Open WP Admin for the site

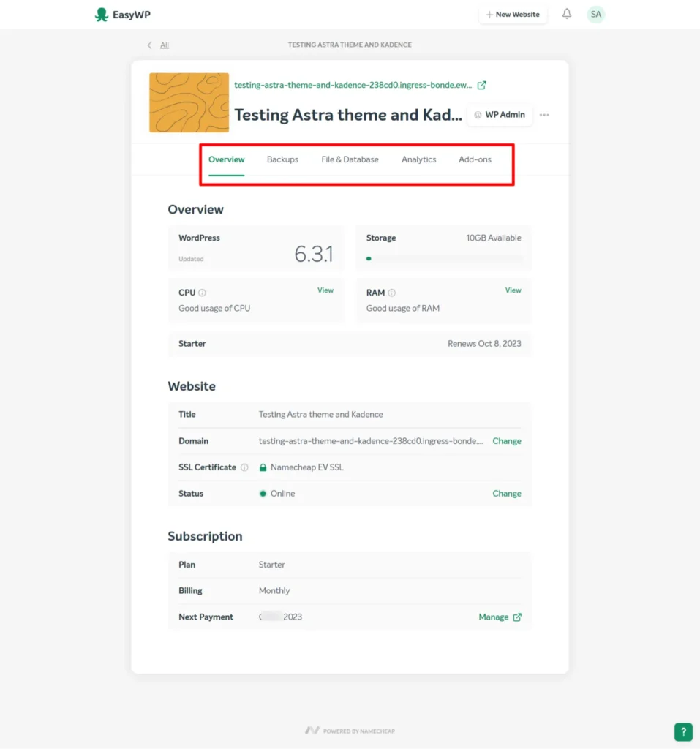pyautogui.click(x=500, y=115)
